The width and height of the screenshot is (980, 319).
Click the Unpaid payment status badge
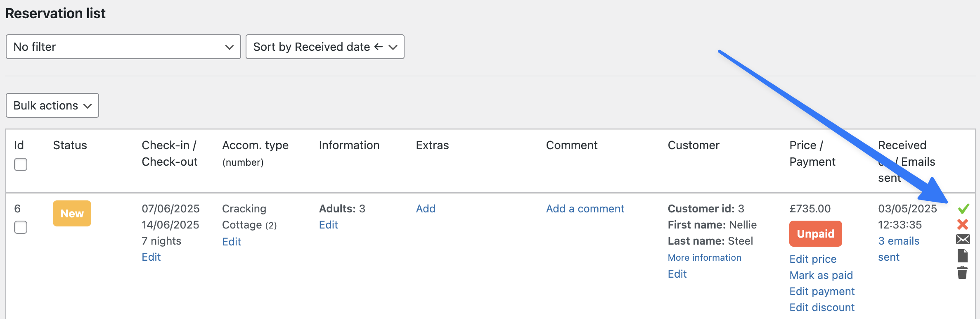coord(815,234)
